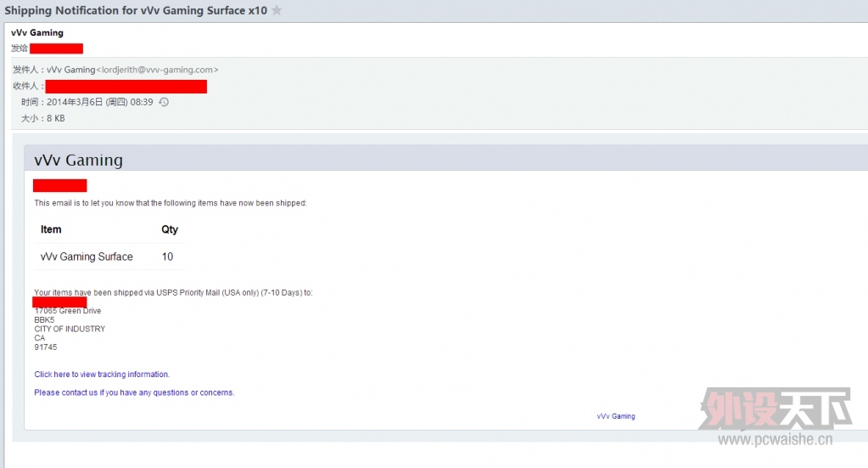The width and height of the screenshot is (868, 468).
Task: Click the Item column header
Action: click(51, 229)
